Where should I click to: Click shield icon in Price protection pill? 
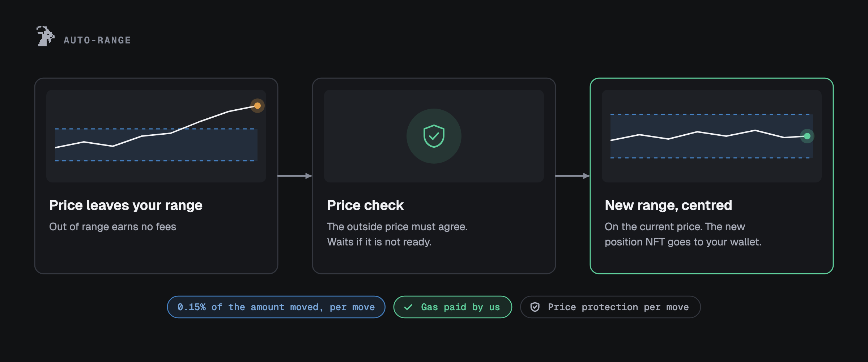[x=535, y=307]
